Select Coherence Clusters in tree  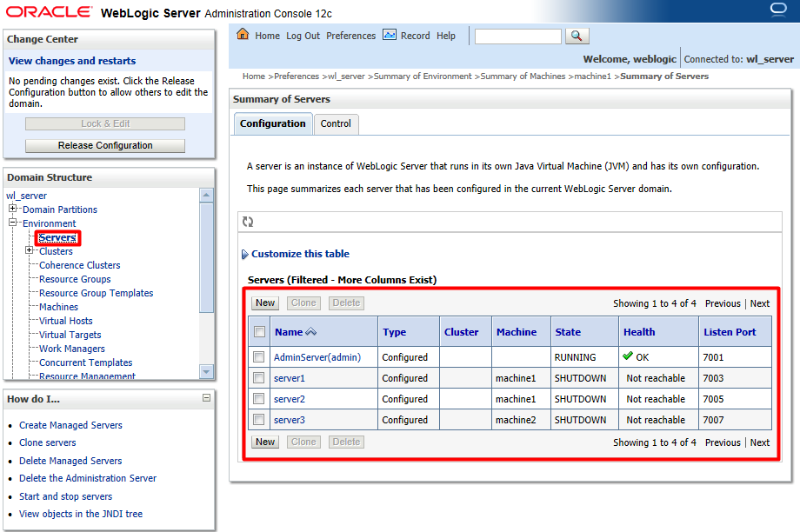(x=80, y=265)
